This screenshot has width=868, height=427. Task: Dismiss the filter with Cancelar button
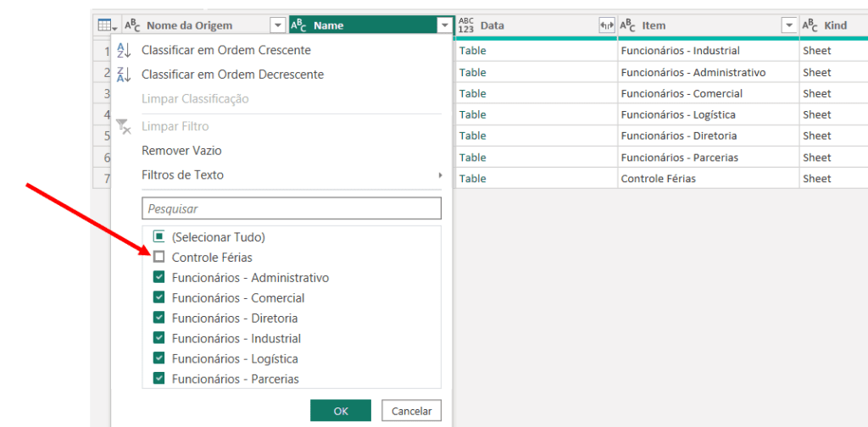411,411
